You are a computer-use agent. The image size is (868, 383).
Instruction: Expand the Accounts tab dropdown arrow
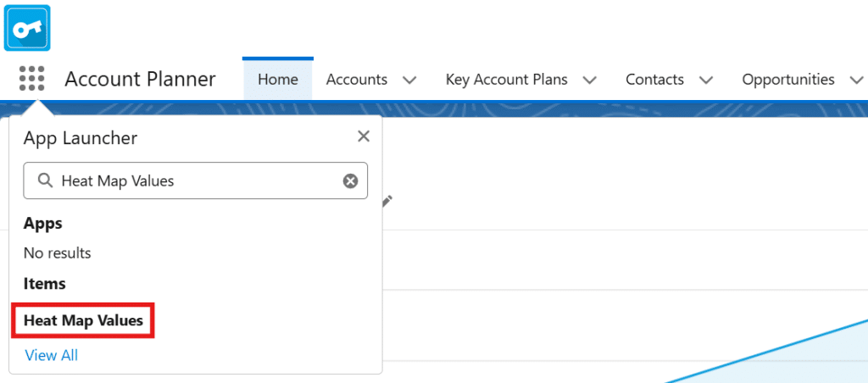point(409,80)
